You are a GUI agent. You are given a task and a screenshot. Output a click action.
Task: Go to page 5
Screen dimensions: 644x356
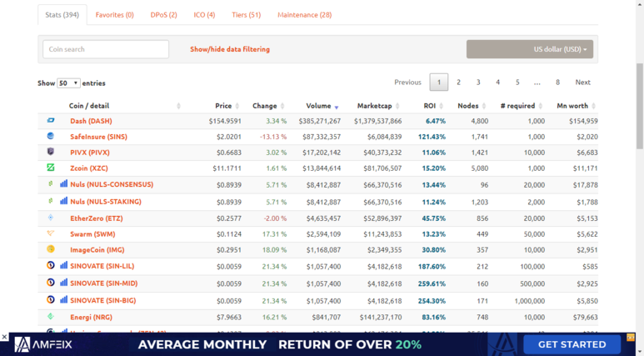517,83
